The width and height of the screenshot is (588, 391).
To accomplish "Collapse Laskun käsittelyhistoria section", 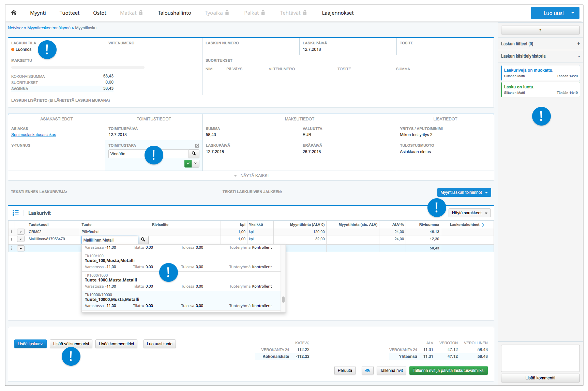I will click(x=578, y=56).
